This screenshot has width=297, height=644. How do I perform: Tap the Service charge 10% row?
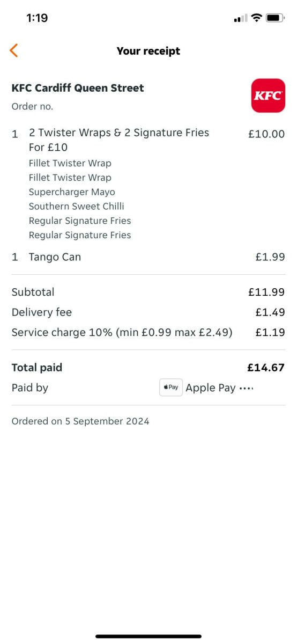[x=148, y=332]
